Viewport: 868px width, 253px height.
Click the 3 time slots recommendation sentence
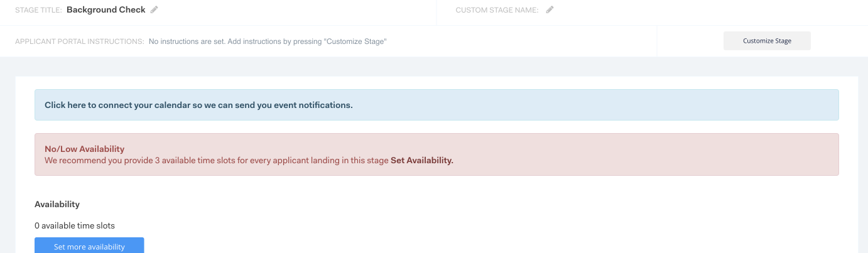(217, 160)
